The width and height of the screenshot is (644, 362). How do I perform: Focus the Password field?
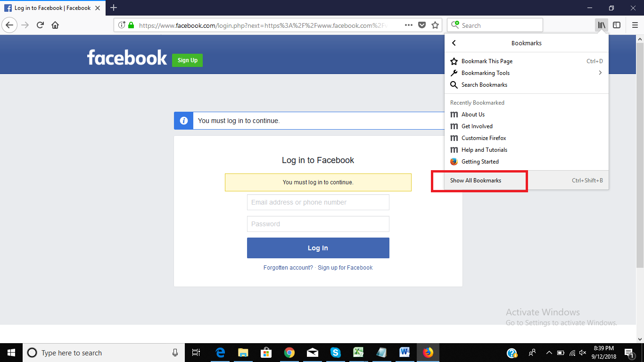coord(318,224)
